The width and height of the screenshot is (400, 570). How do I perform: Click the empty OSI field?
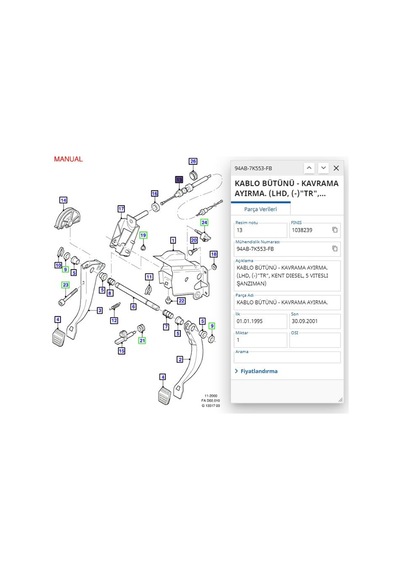315,340
